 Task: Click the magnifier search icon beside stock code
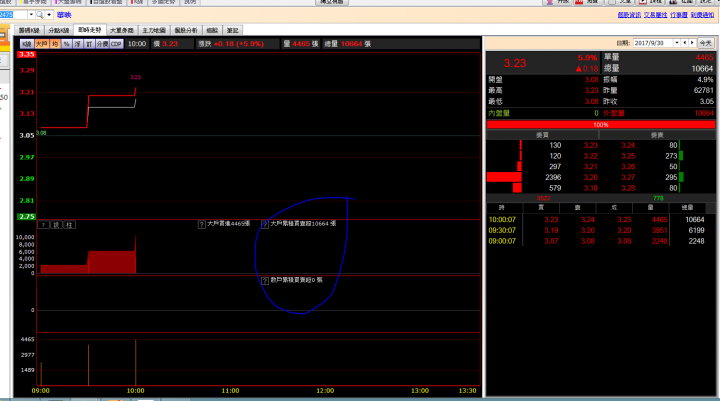39,15
